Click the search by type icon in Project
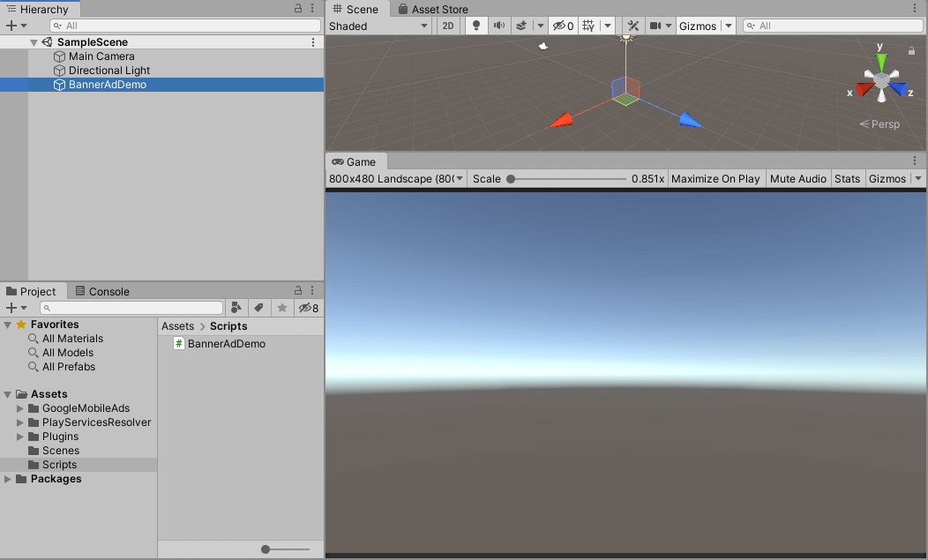The image size is (928, 560). [x=236, y=308]
